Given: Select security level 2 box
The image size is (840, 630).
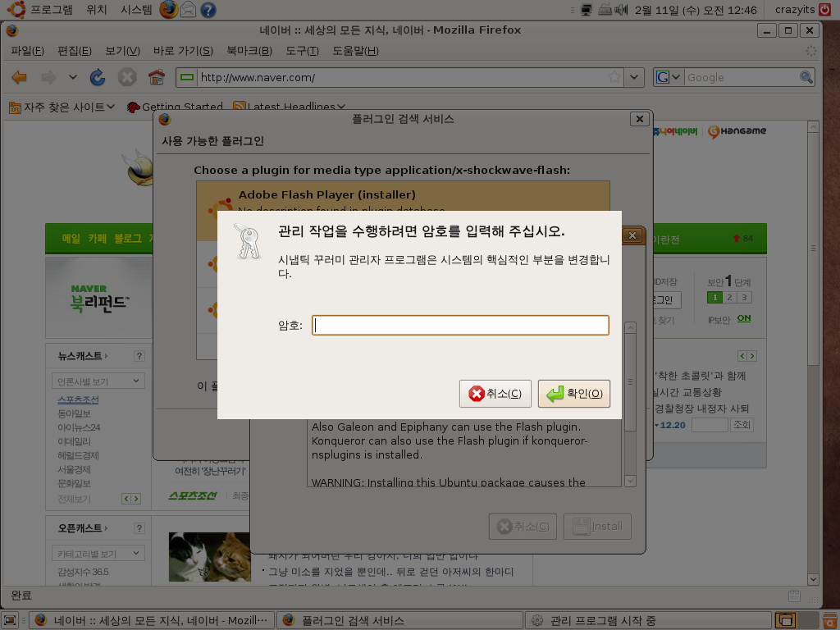Looking at the screenshot, I should (729, 297).
